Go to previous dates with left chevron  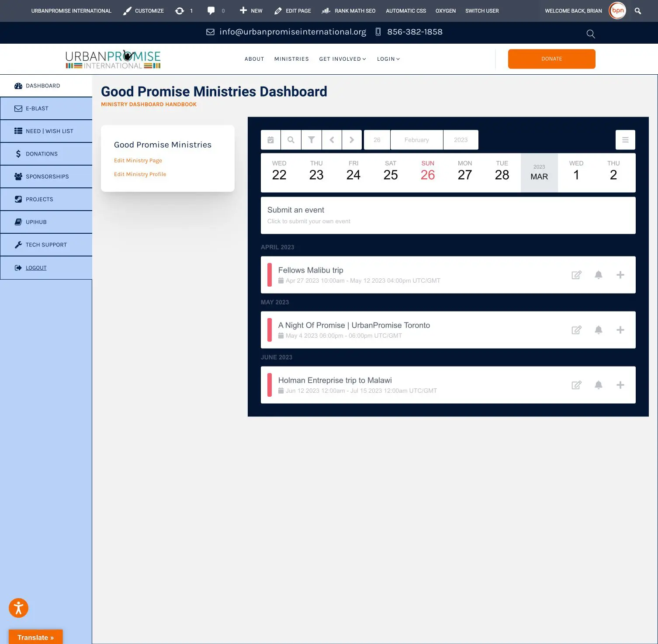coord(332,140)
